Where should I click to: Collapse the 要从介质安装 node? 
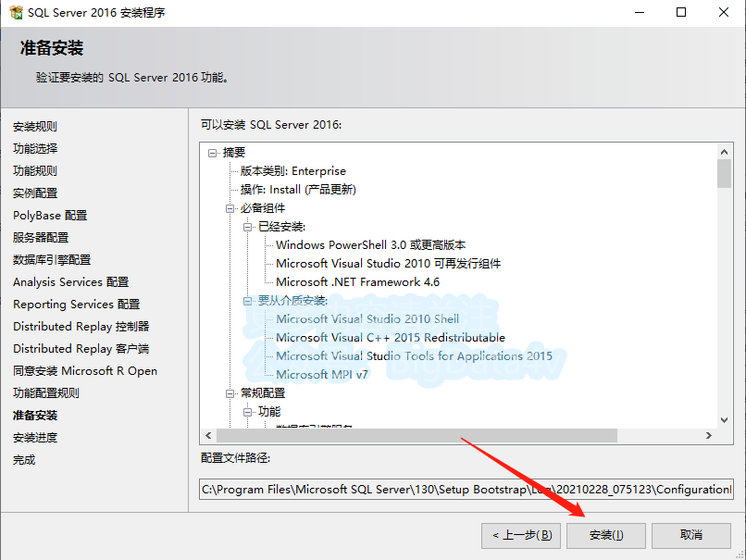(247, 301)
